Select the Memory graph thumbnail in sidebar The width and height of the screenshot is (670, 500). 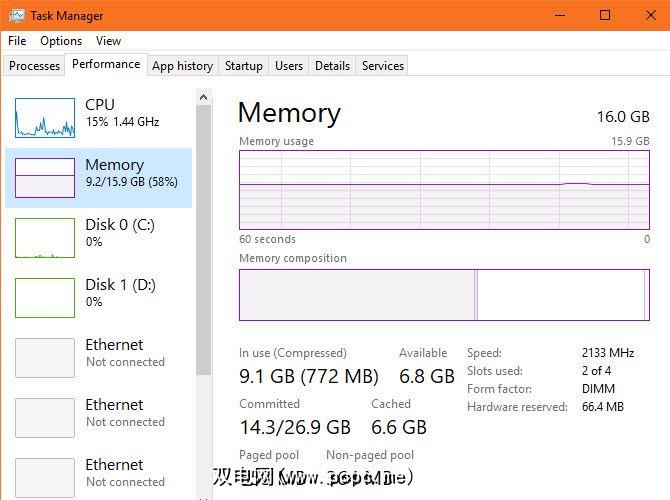45,178
